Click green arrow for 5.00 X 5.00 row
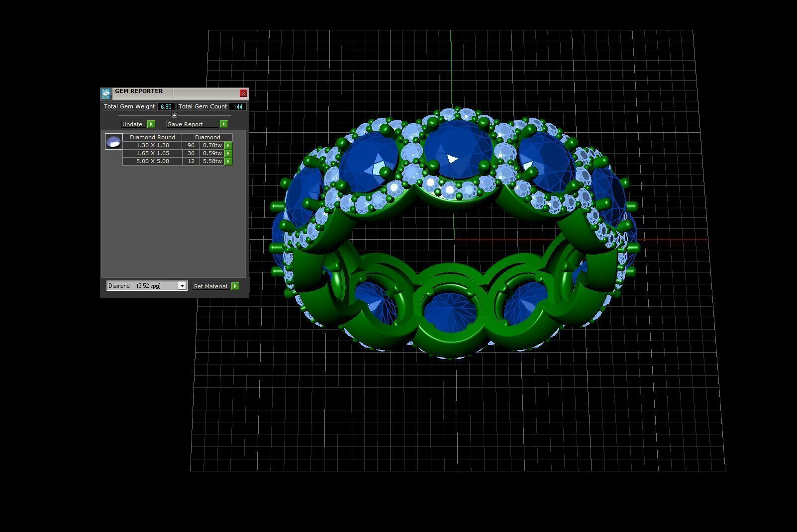The height and width of the screenshot is (532, 797). 228,161
